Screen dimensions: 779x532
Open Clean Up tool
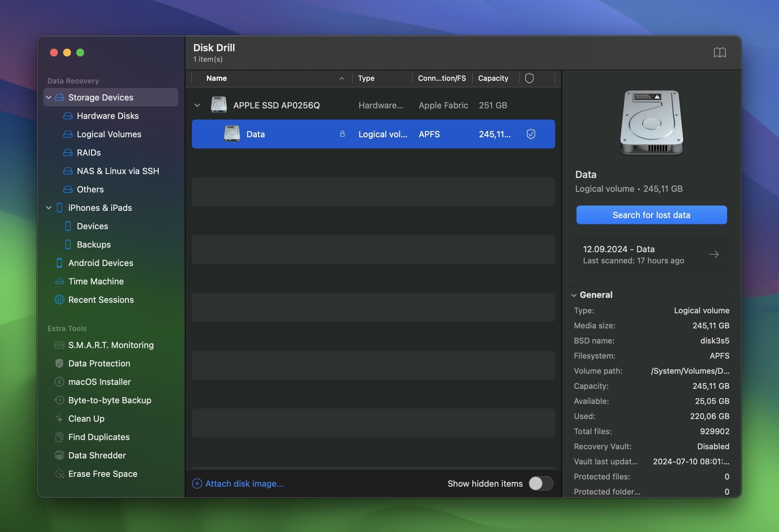click(x=86, y=418)
